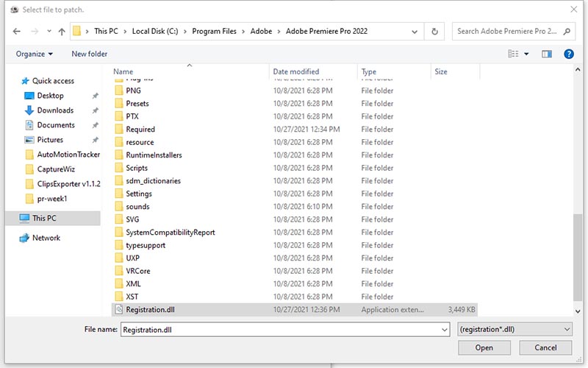588x368 pixels.
Task: Click Local Disk (C:) in the breadcrumb
Action: pos(155,31)
